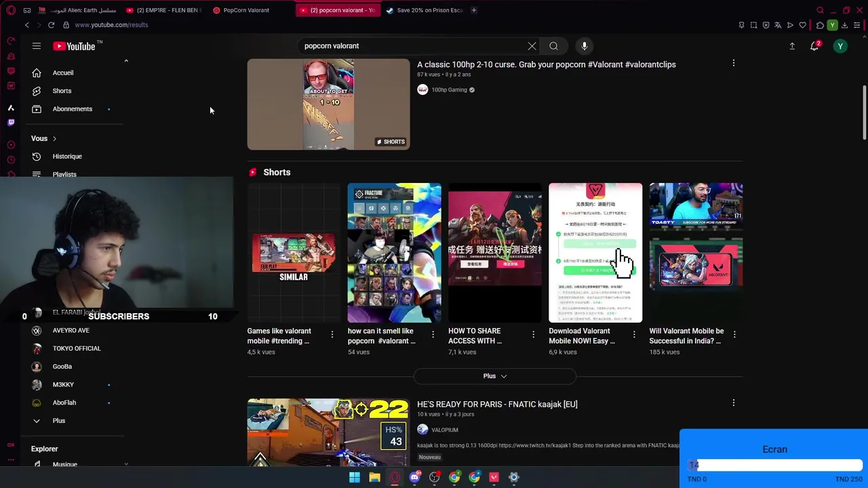Reload the page
The image size is (868, 488).
click(52, 25)
